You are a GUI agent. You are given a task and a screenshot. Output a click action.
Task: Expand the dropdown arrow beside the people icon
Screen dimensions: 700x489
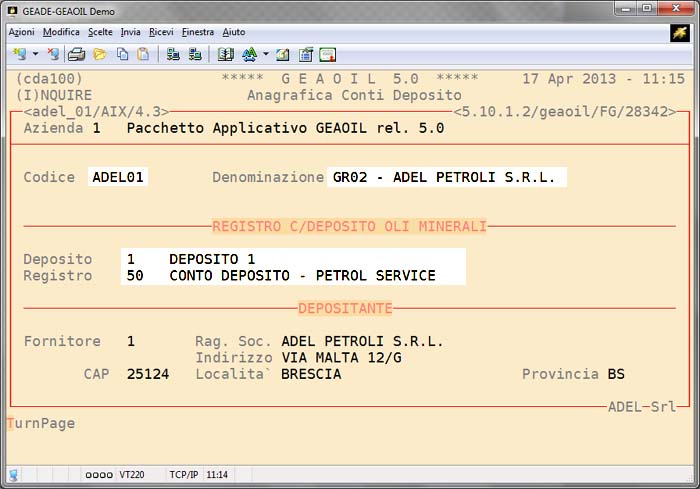(x=265, y=54)
